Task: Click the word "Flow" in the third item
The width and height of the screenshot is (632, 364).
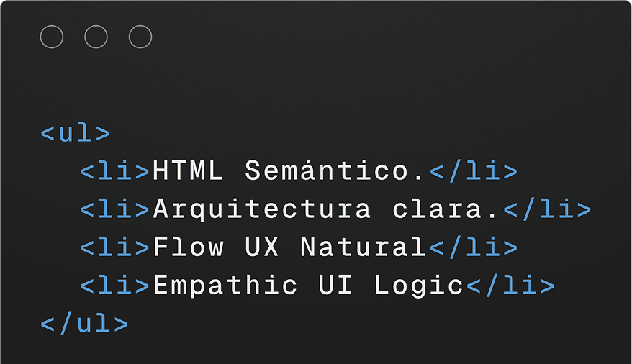Action: [x=189, y=247]
